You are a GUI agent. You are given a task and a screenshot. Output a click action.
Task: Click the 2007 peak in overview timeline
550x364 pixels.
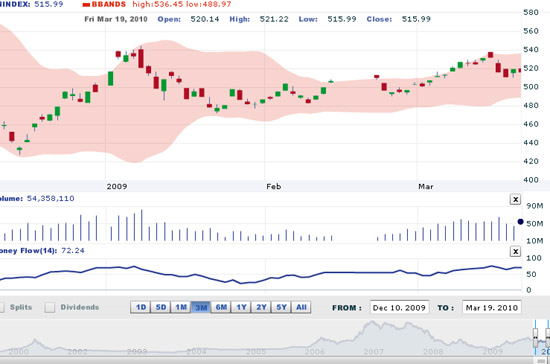click(370, 323)
